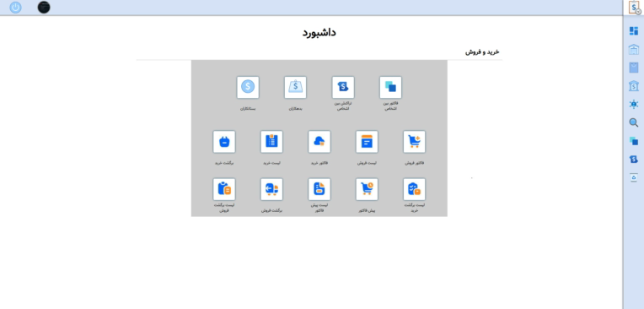The image size is (644, 309).
Task: Click the overlapping squares icon in sidebar
Action: coord(634,141)
